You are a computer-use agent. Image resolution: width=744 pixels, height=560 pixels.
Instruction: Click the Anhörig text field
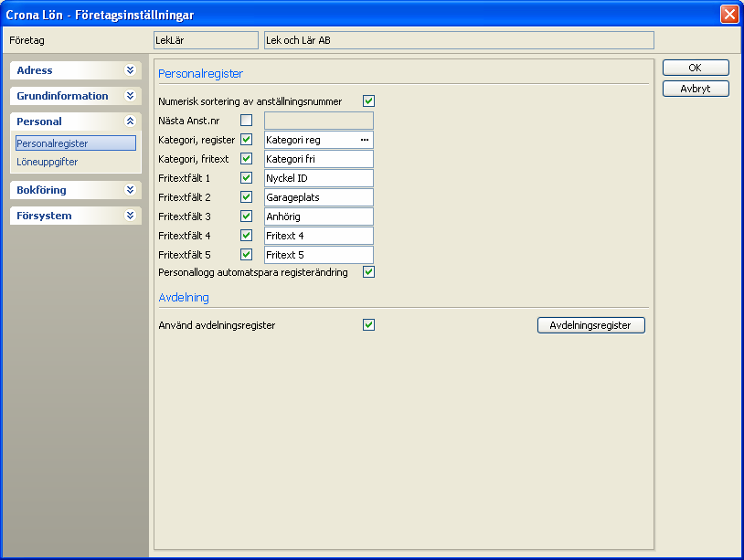pyautogui.click(x=319, y=217)
